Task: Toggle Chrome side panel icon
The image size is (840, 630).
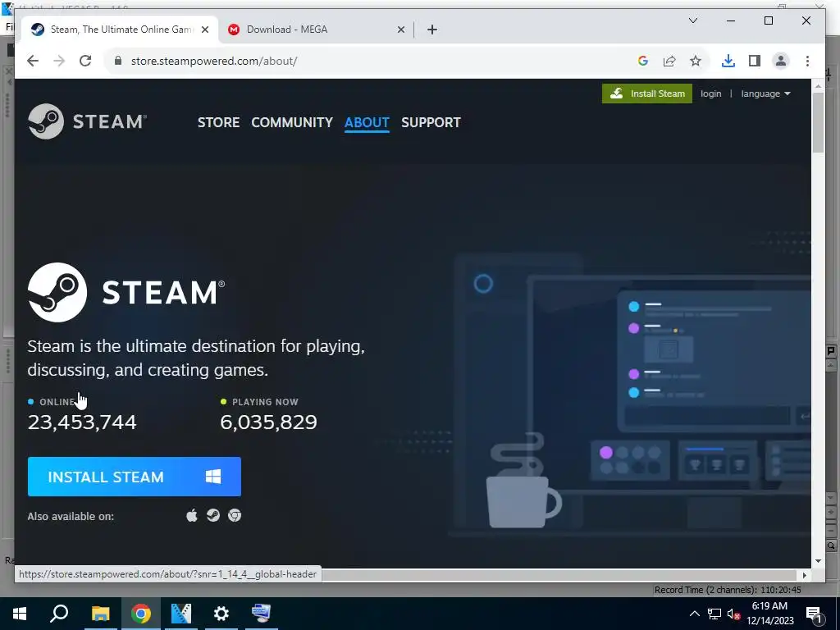Action: point(755,61)
